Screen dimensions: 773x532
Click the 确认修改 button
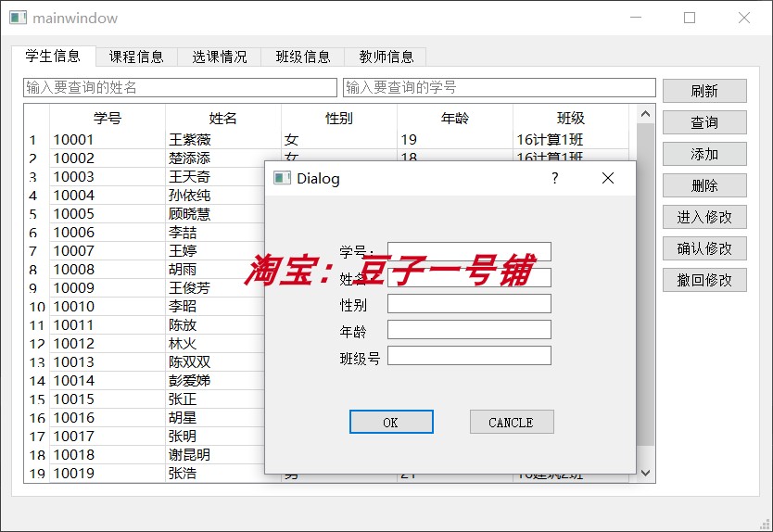(704, 248)
